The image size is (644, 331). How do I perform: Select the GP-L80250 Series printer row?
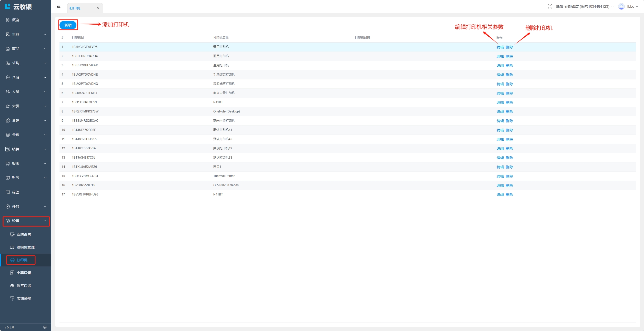coord(226,185)
